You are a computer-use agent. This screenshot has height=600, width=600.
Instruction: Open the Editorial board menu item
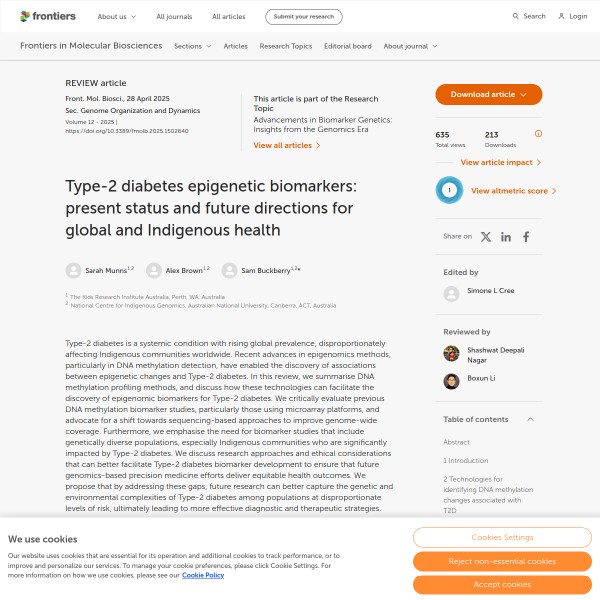tap(348, 46)
